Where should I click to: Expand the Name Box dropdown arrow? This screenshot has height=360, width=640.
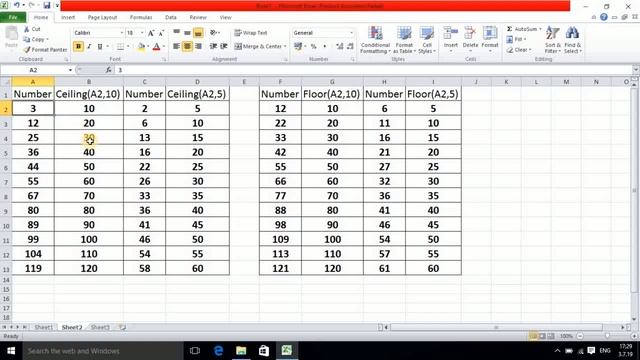coord(70,70)
